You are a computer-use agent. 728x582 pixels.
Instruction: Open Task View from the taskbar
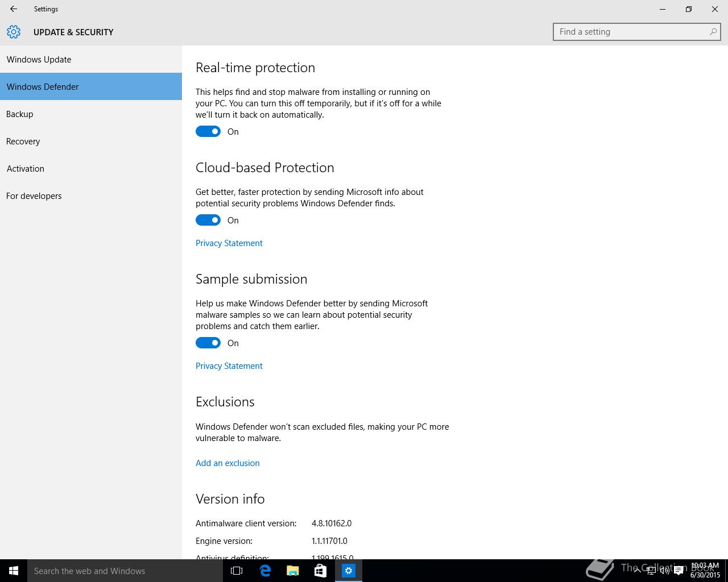[x=237, y=571]
